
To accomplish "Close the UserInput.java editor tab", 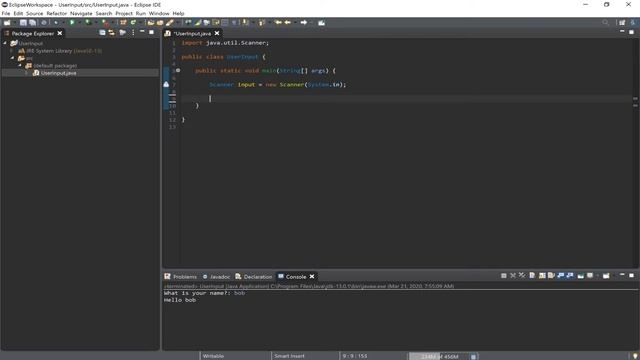I will click(x=217, y=33).
